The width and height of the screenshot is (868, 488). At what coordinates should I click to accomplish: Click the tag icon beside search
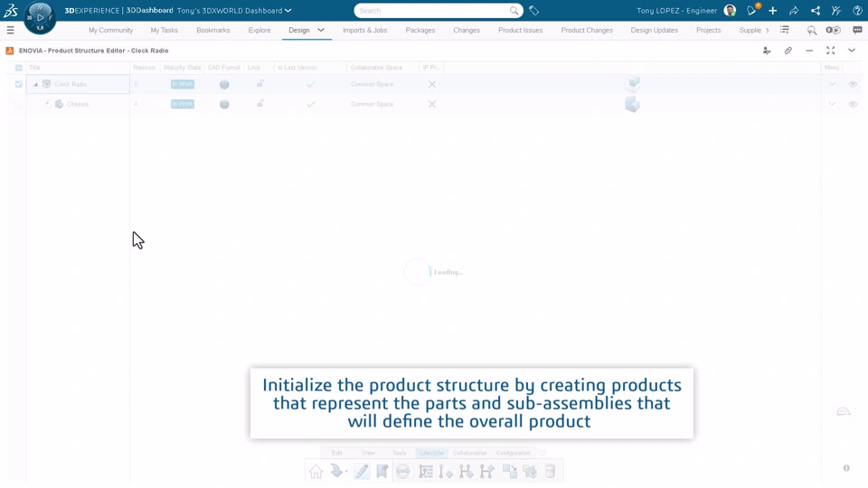click(x=533, y=11)
